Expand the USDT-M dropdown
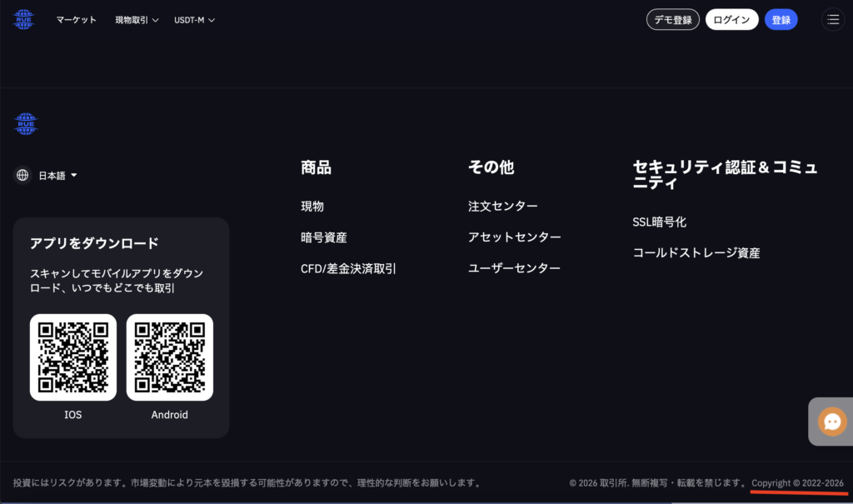 194,20
